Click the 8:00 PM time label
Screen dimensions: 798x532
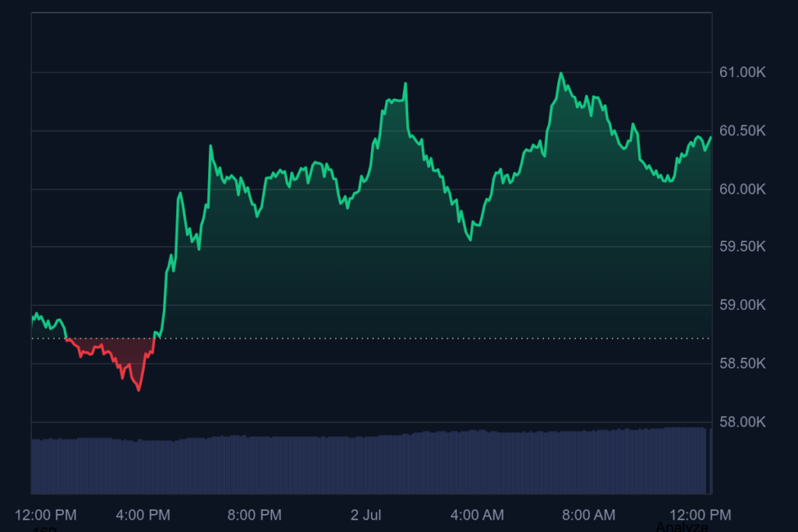255,515
